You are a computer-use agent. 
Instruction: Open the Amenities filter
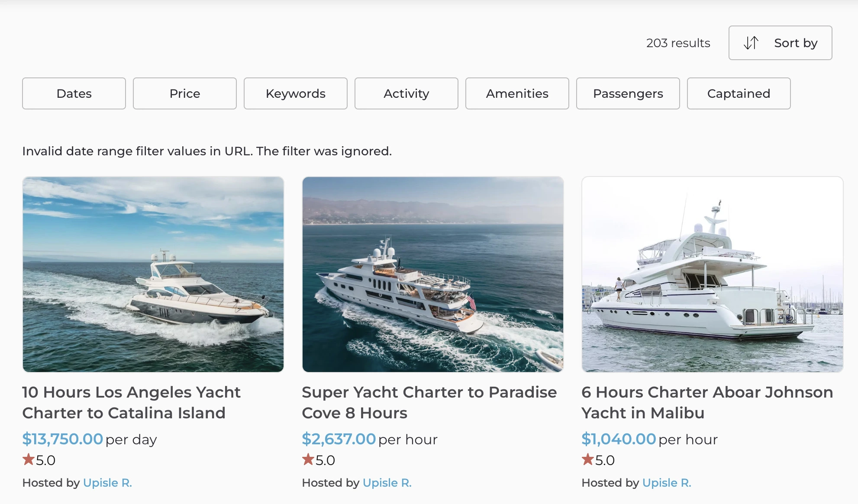tap(517, 93)
